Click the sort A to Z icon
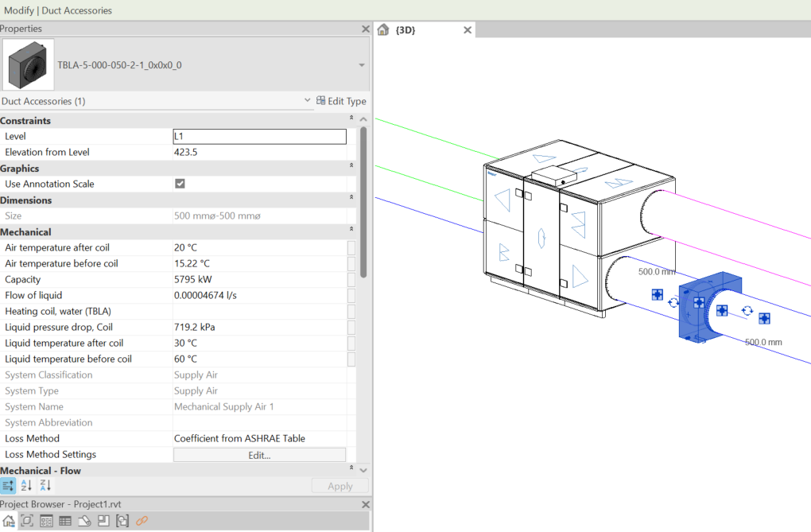This screenshot has width=811, height=532. [x=26, y=485]
